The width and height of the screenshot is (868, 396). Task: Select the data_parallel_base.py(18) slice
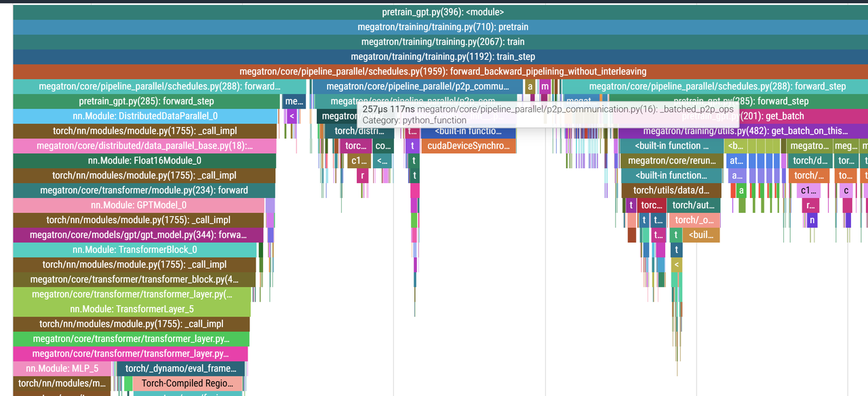(x=144, y=146)
